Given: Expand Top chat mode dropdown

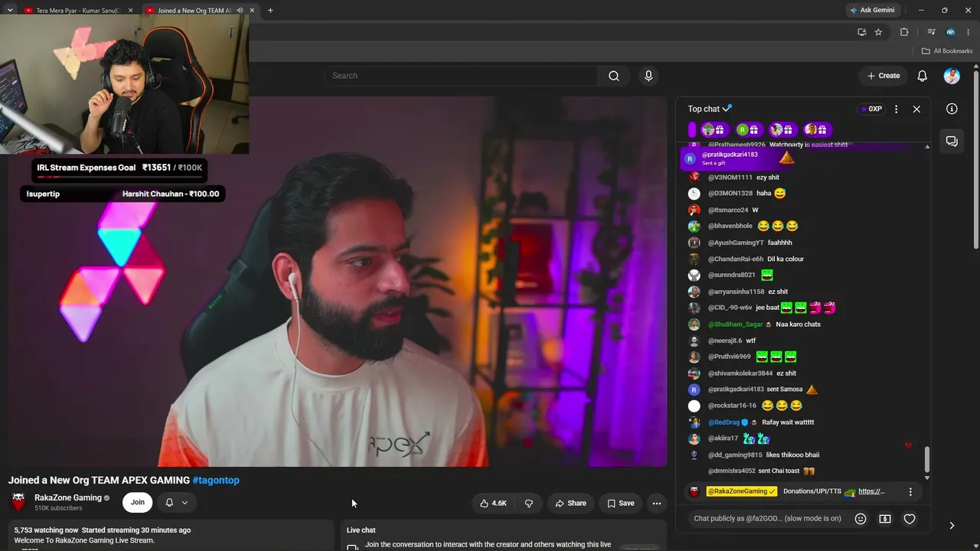Looking at the screenshot, I should pos(710,109).
